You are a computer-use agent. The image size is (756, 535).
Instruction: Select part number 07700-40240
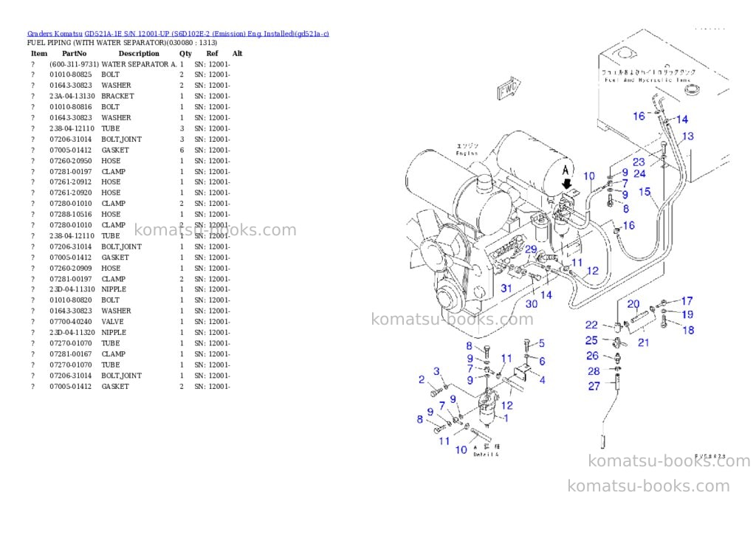point(70,322)
